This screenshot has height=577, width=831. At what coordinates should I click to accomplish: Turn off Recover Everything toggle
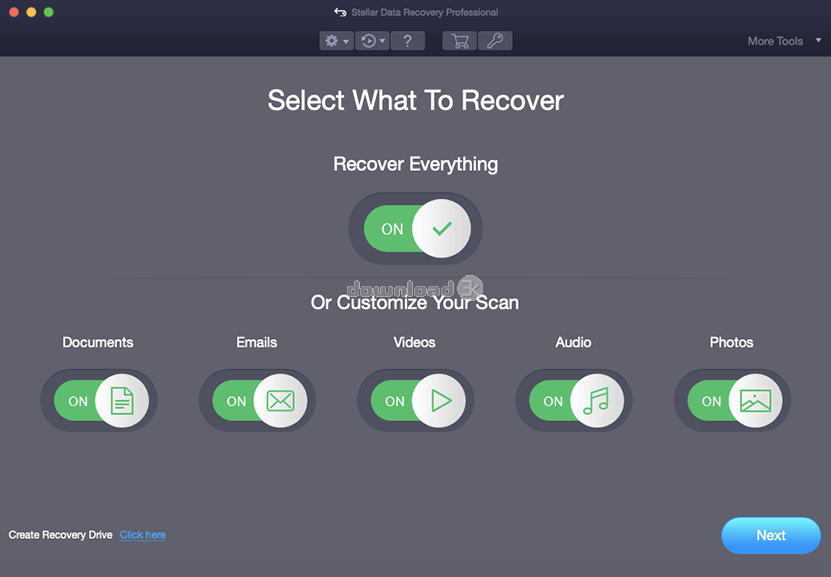point(416,228)
